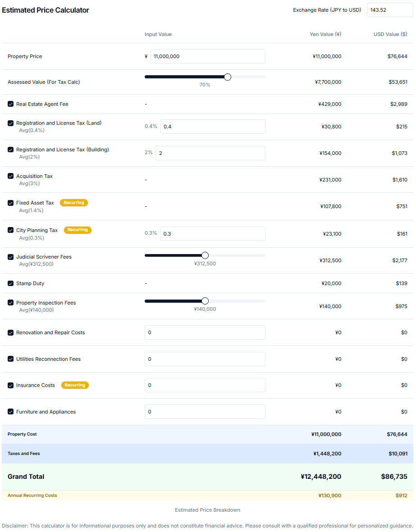Click the Property Inspection Fees slider handle

coord(205,301)
